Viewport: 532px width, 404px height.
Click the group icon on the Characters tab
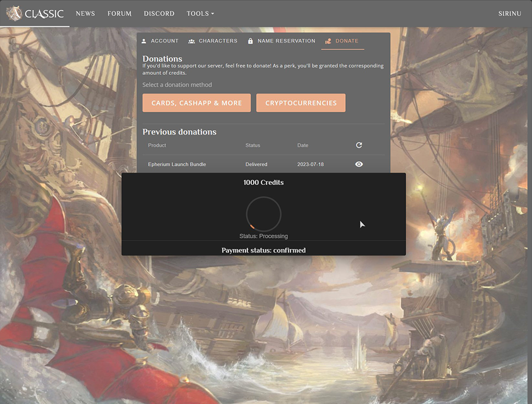[x=192, y=41]
